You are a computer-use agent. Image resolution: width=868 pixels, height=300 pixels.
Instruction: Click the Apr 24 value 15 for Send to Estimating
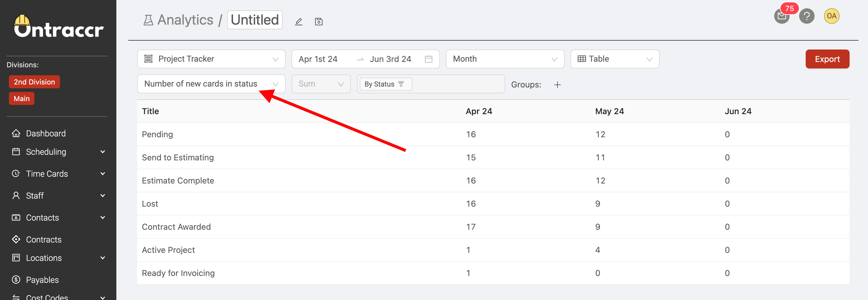click(x=471, y=158)
